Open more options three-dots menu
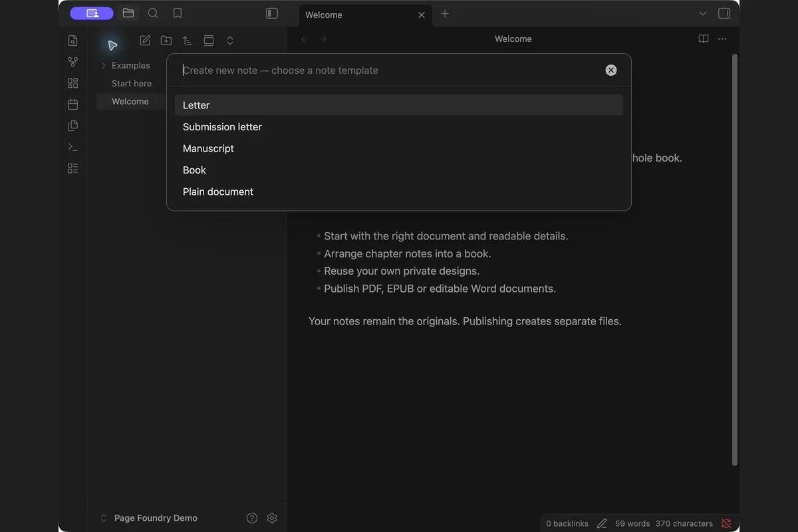The width and height of the screenshot is (798, 532). coord(722,39)
